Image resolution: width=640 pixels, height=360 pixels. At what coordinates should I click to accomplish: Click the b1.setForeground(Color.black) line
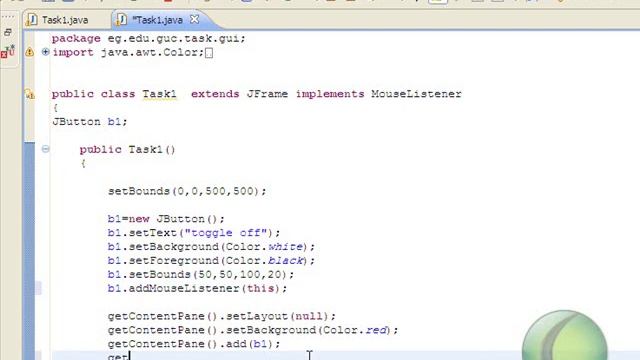pos(211,260)
